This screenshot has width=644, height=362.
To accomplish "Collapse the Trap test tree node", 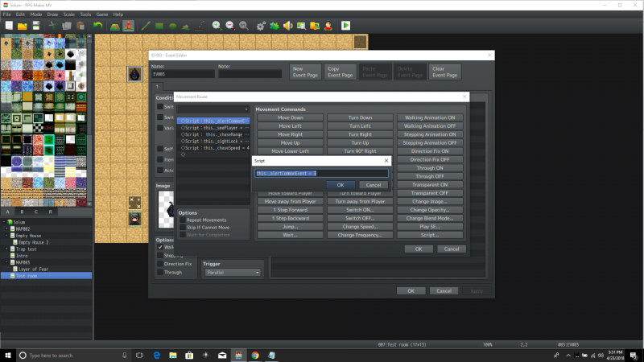I will click(x=7, y=249).
